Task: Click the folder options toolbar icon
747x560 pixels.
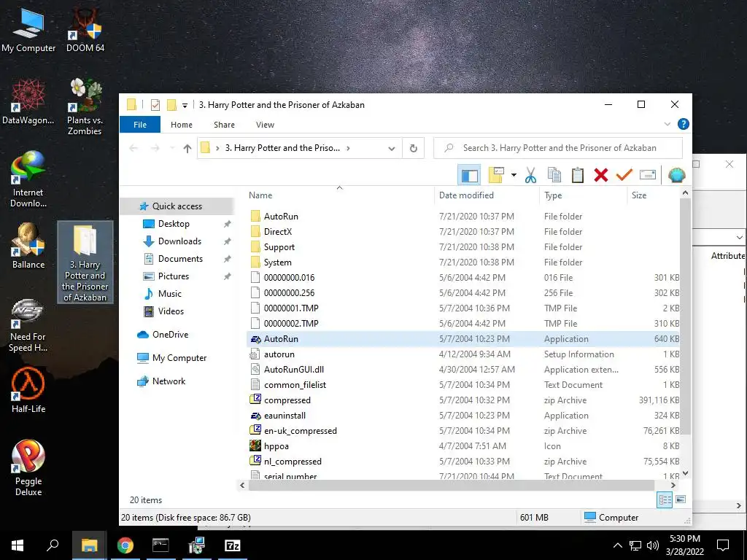Action: tap(496, 175)
